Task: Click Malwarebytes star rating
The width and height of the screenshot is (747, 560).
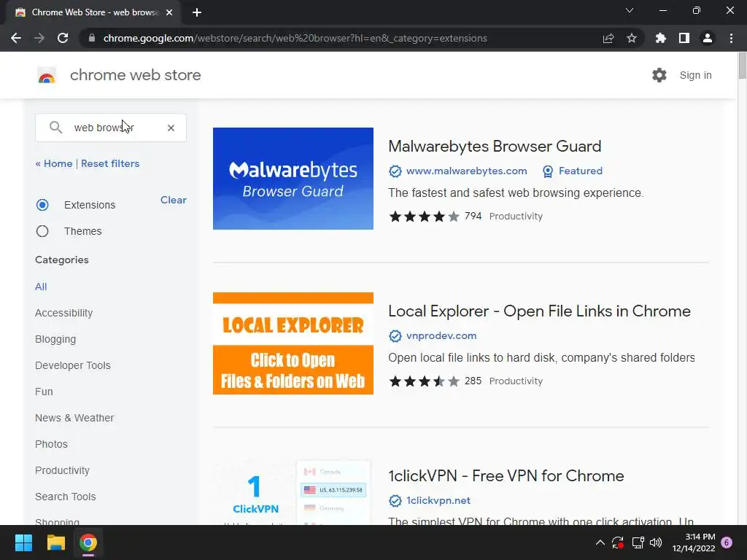Action: [424, 216]
